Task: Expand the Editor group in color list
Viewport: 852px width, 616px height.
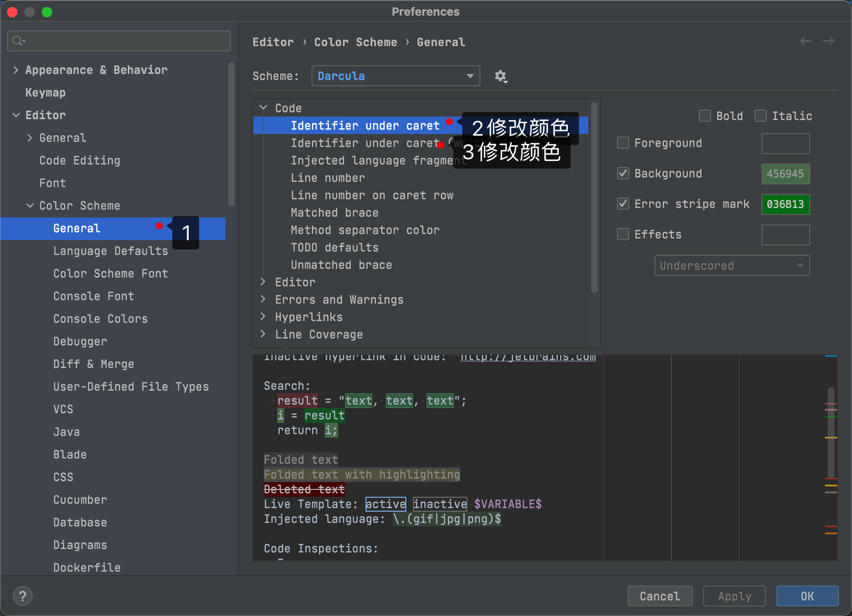Action: pos(263,282)
